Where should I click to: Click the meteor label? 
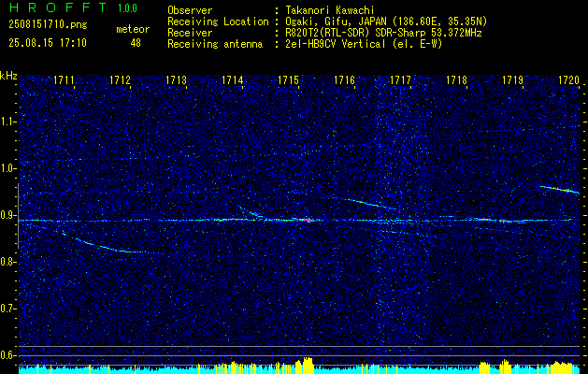point(133,29)
